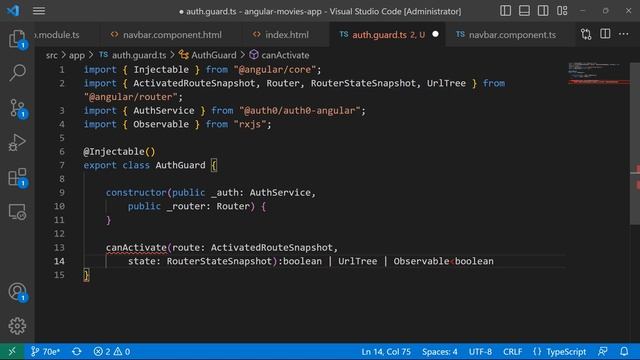The width and height of the screenshot is (640, 360).
Task: Open the canActivate breadcrumb
Action: (279, 55)
